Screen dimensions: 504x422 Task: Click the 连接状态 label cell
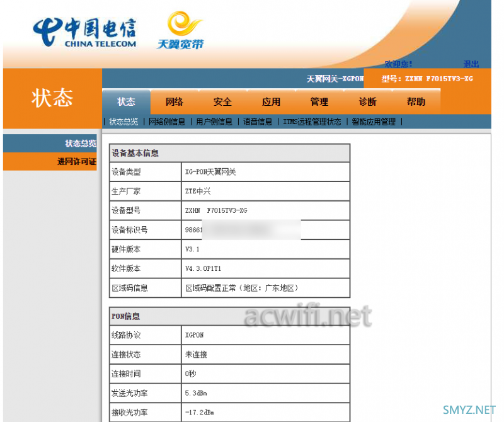(146, 355)
